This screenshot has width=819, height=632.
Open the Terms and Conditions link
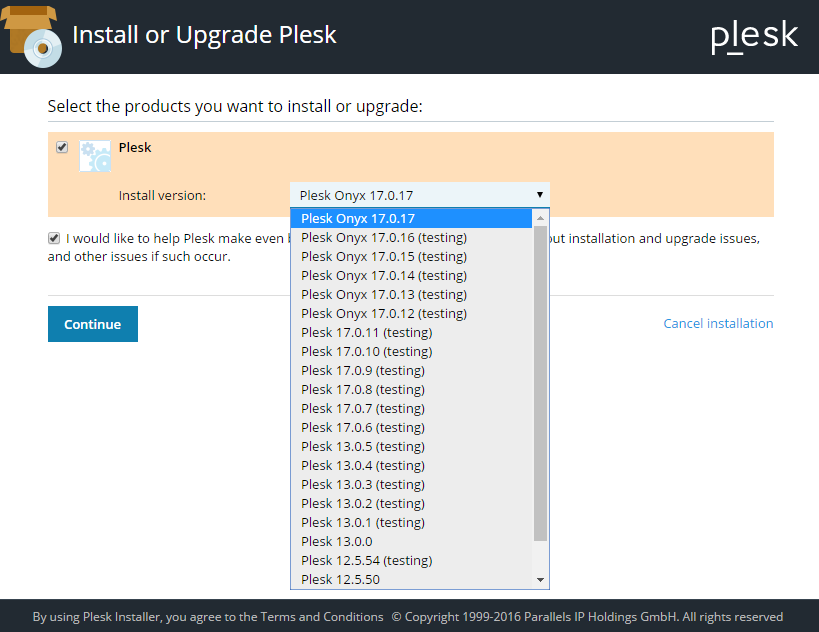pos(322,616)
